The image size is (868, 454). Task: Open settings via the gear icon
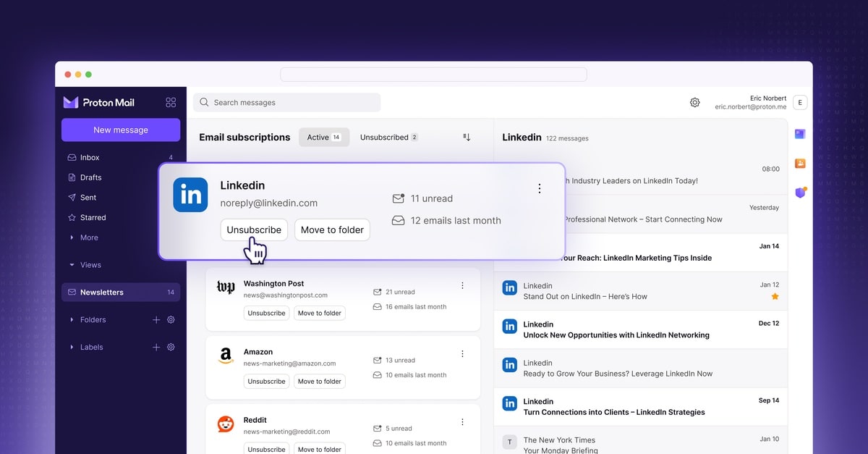(x=694, y=103)
